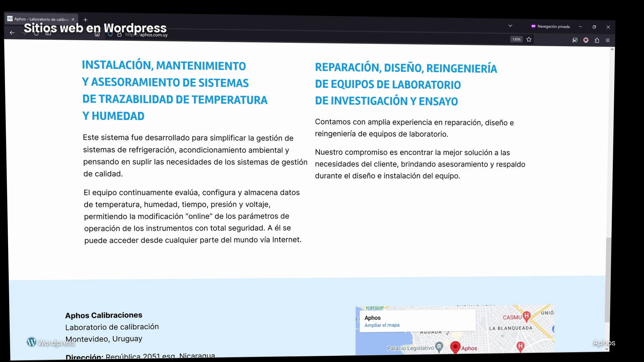Screen dimensions: 644x362
Task: Bookmark this page with the star icon
Action: coord(529,40)
